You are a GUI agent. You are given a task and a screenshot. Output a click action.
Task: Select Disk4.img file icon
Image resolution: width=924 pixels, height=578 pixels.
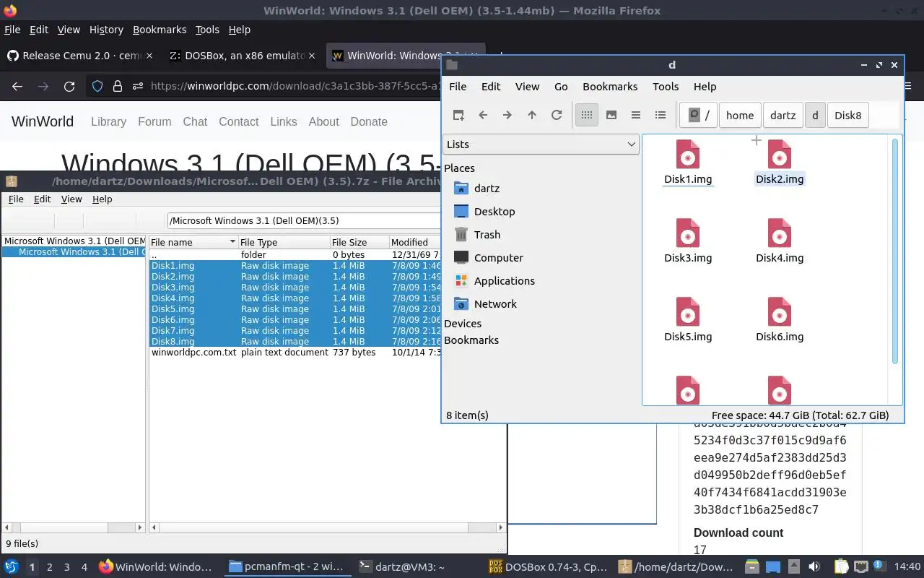point(780,233)
